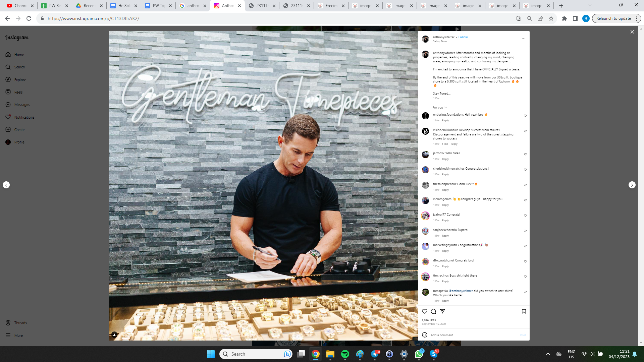Go to the previous post arrow
The image size is (644, 362).
[6, 185]
